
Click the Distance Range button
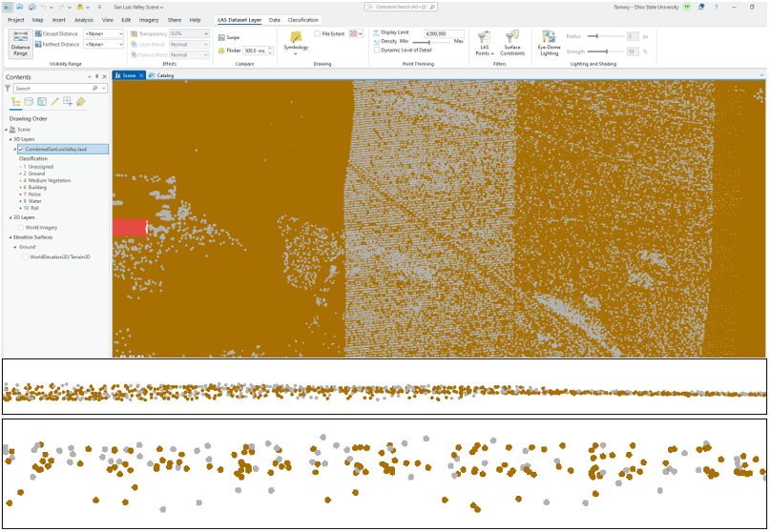coord(20,44)
